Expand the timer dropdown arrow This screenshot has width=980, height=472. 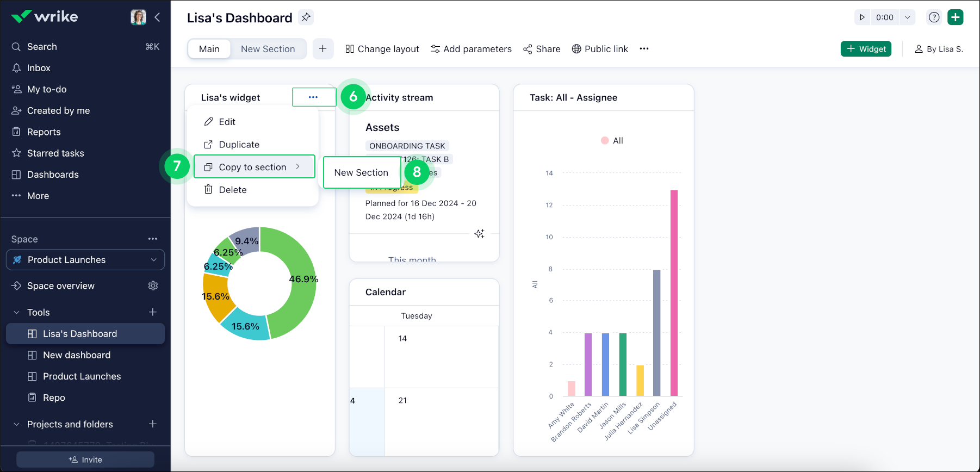(x=907, y=17)
